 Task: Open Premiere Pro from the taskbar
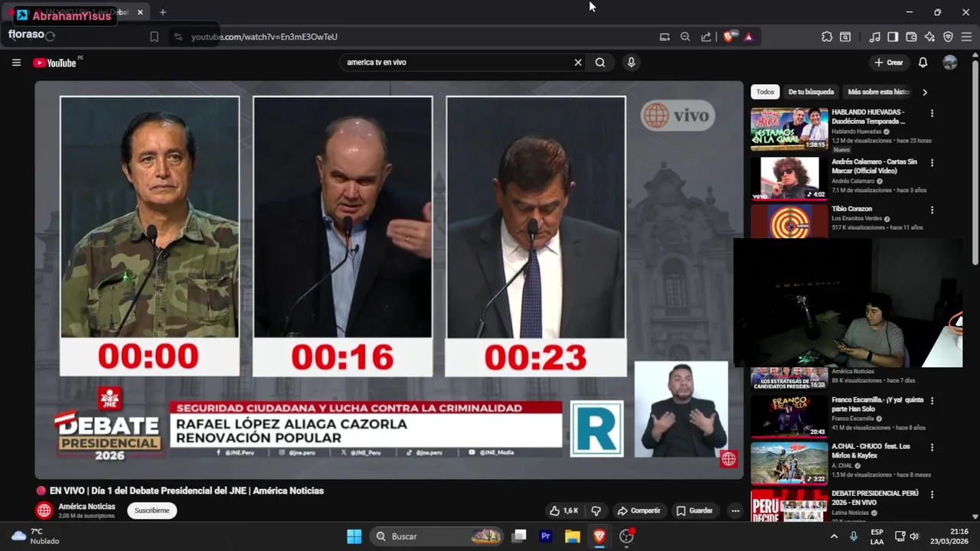pyautogui.click(x=546, y=536)
